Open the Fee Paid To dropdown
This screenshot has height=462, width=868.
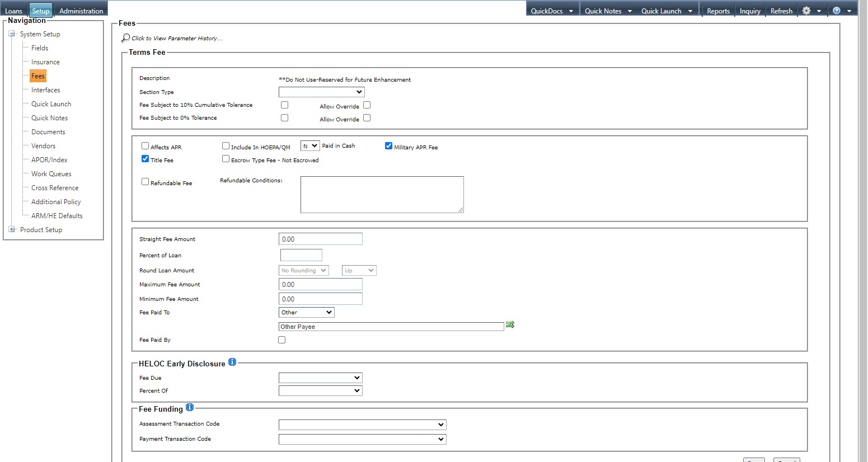pyautogui.click(x=306, y=313)
